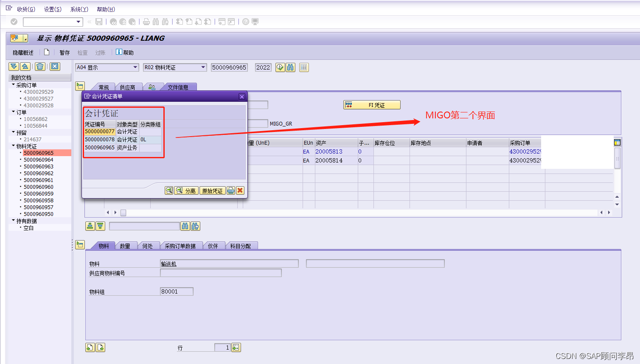This screenshot has height=364, width=640.
Task: Click the binoculars search icon beside year 2022
Action: click(290, 67)
